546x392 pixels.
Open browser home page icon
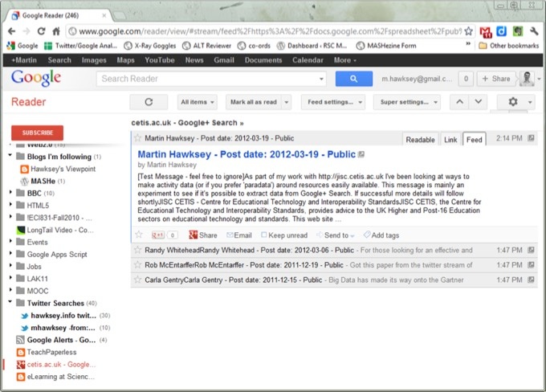[x=56, y=31]
